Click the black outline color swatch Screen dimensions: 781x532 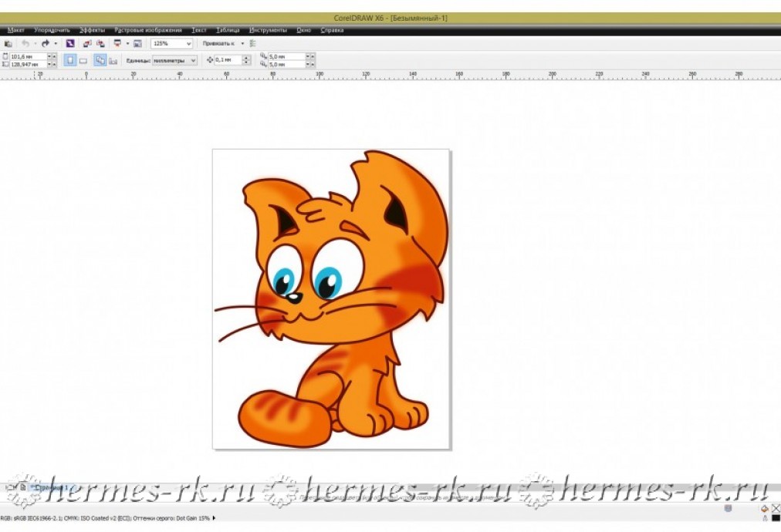[x=775, y=518]
